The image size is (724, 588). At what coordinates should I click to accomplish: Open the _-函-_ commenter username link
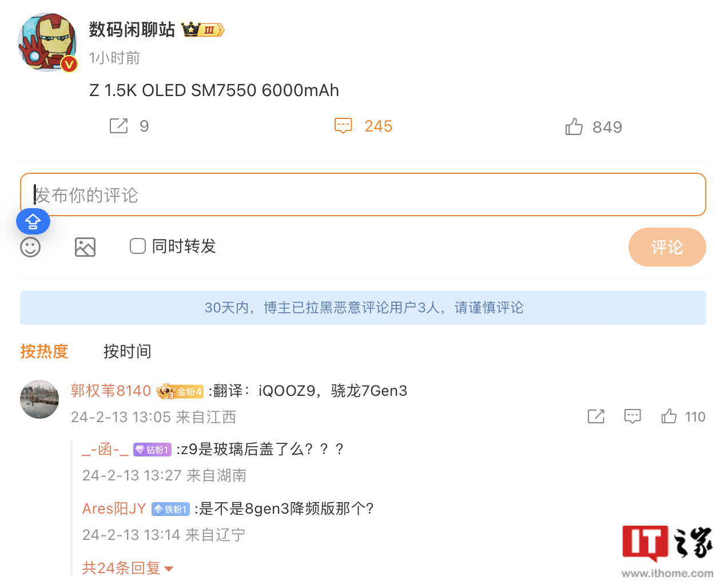click(x=105, y=450)
